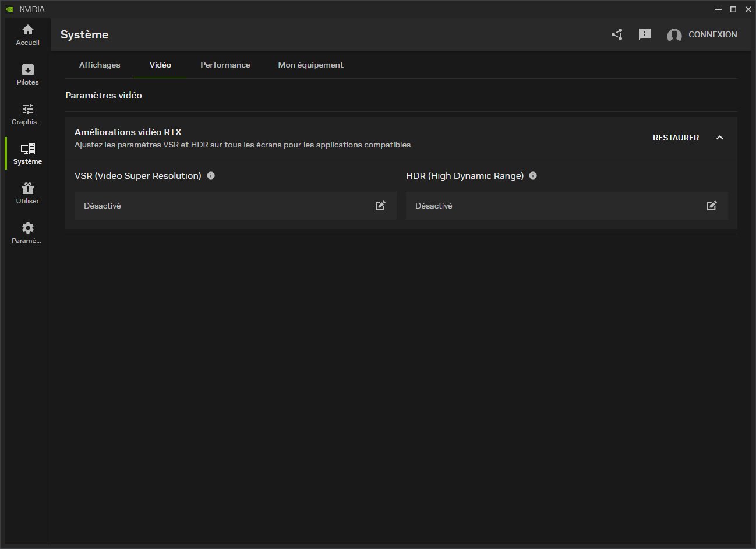Open the Pilotes drivers section
The width and height of the screenshot is (756, 549).
[27, 75]
